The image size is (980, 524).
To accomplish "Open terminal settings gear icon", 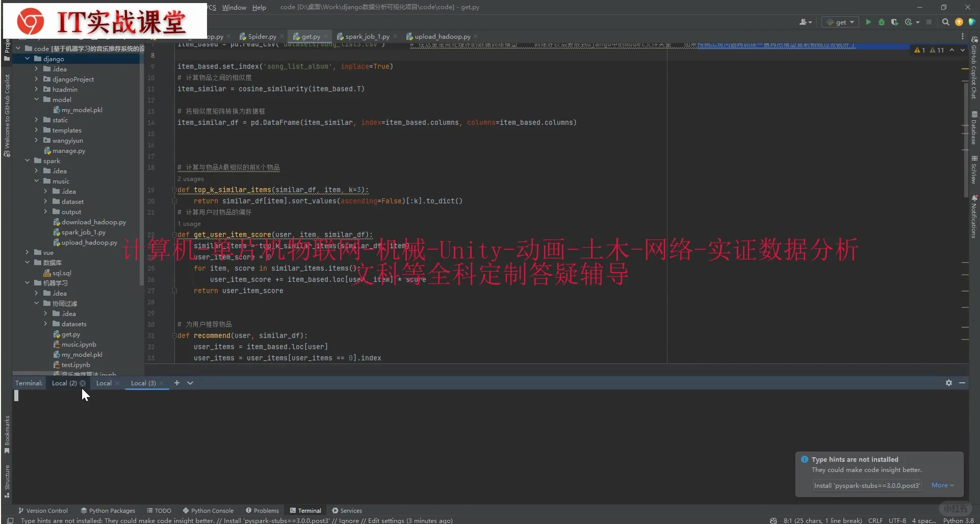I will click(x=949, y=383).
